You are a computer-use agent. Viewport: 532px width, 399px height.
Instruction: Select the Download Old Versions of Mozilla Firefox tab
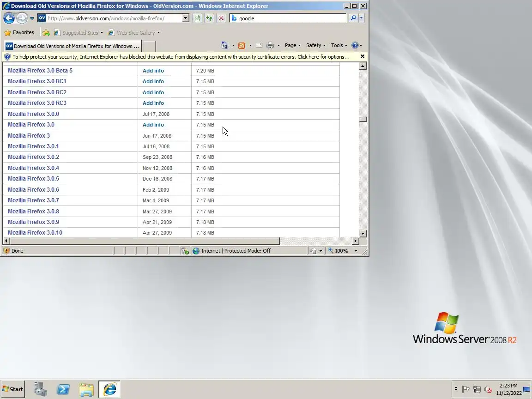tap(72, 46)
